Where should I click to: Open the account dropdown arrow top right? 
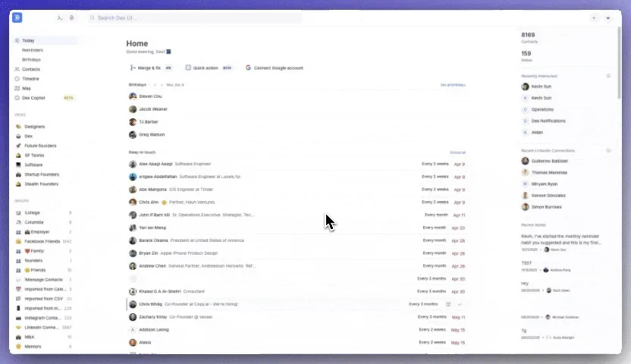pos(608,18)
